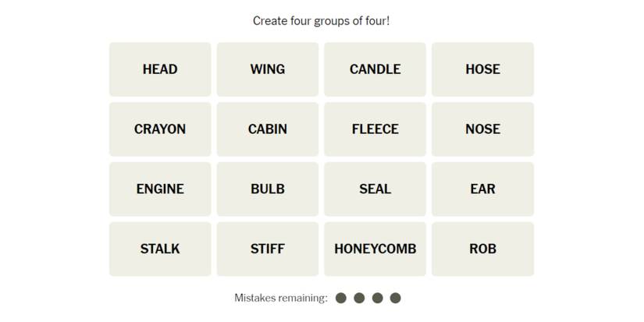Tap the NOSE word tile
This screenshot has width=644, height=322.
[x=482, y=129]
